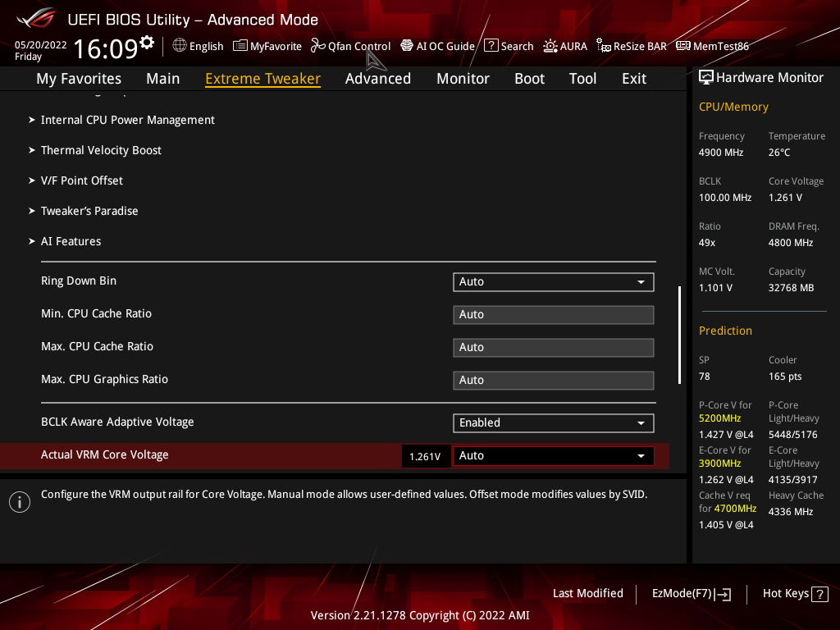Image resolution: width=840 pixels, height=630 pixels.
Task: Click the globe language icon
Action: coord(180,46)
